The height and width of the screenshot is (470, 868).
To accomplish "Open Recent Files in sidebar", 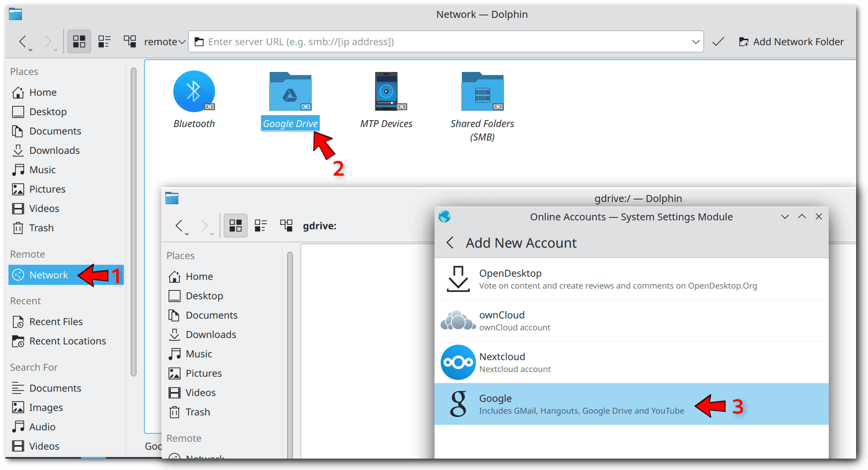I will coord(56,322).
